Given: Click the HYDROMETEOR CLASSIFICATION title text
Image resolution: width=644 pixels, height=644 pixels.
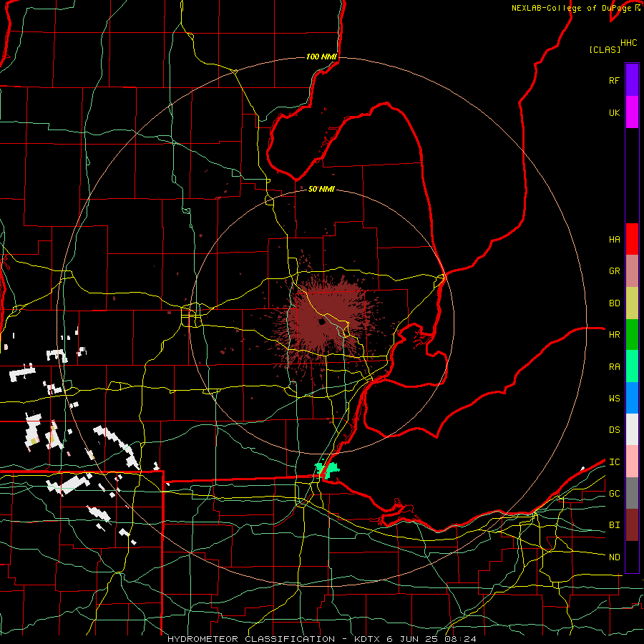Looking at the screenshot, I should point(251,639).
